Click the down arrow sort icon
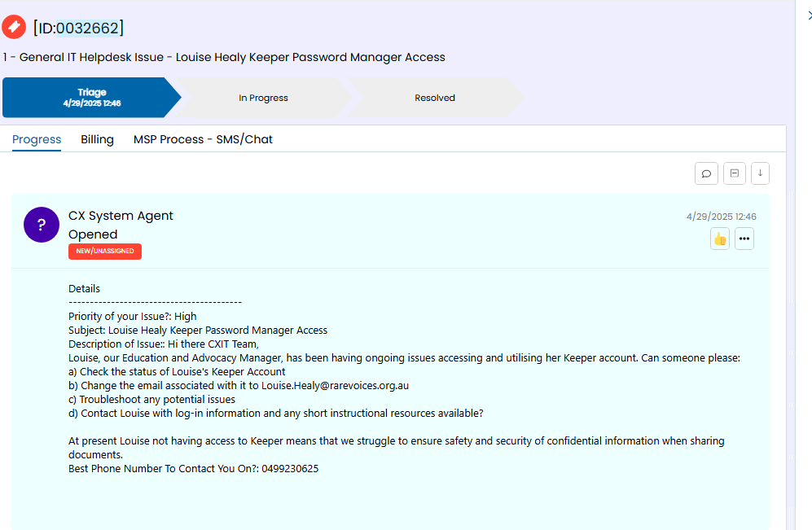 tap(760, 173)
